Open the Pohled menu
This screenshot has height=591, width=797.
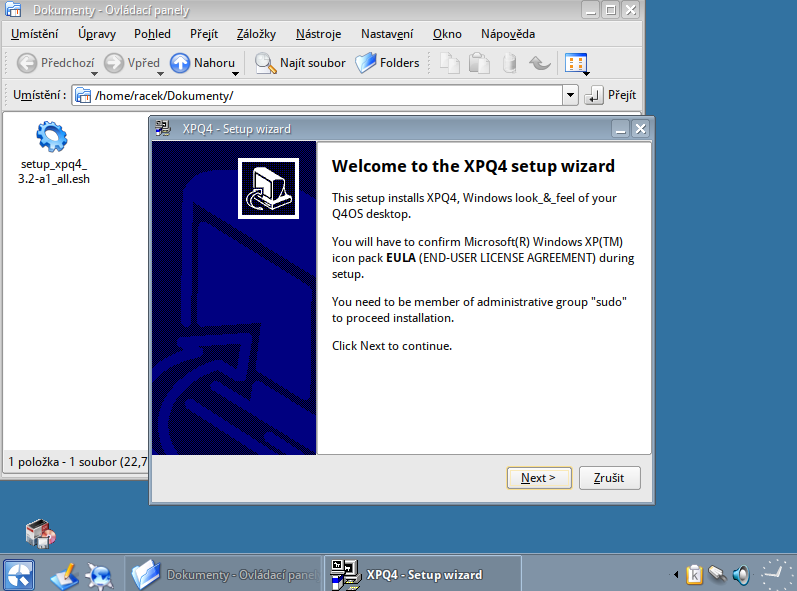click(152, 34)
